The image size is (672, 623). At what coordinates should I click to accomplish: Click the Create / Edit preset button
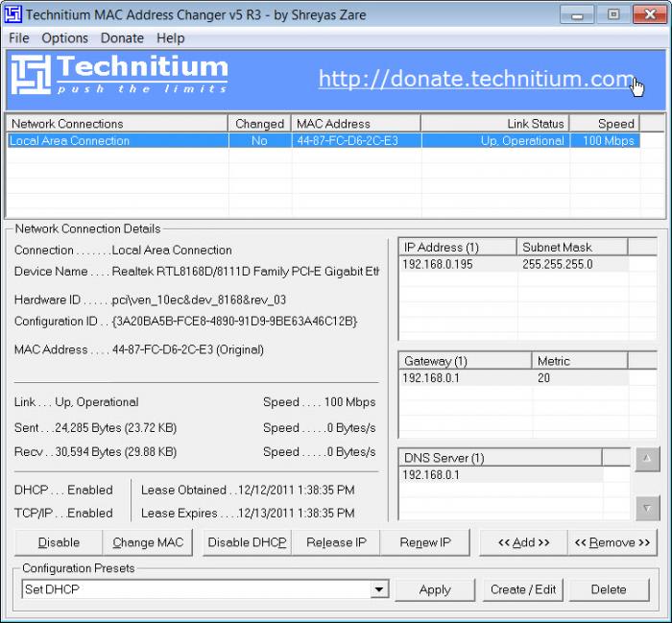point(523,589)
